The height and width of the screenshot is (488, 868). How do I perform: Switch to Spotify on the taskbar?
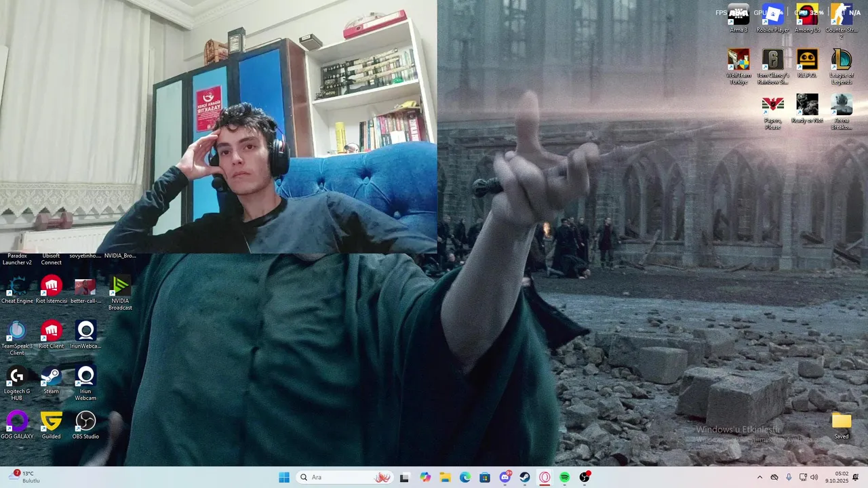pyautogui.click(x=565, y=477)
